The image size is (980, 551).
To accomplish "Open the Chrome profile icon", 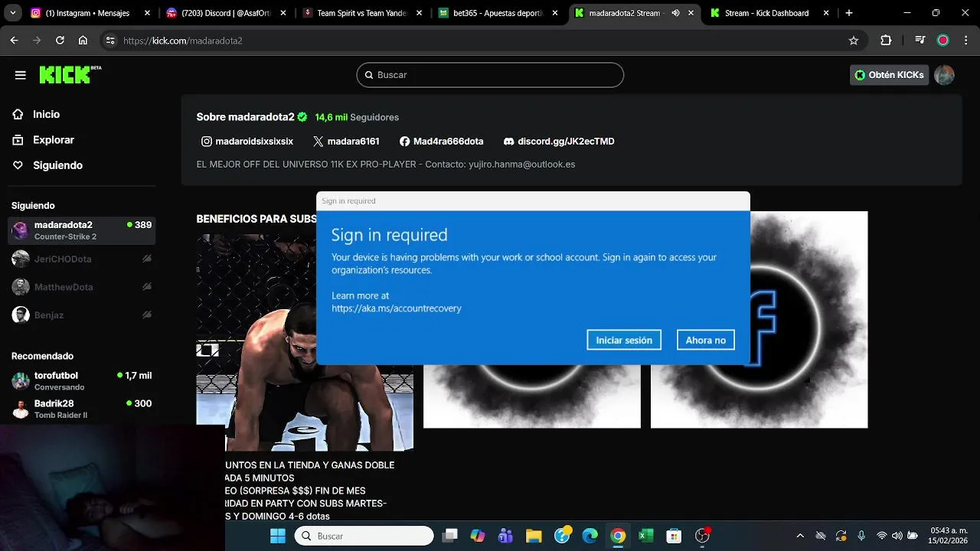I will coord(943,41).
